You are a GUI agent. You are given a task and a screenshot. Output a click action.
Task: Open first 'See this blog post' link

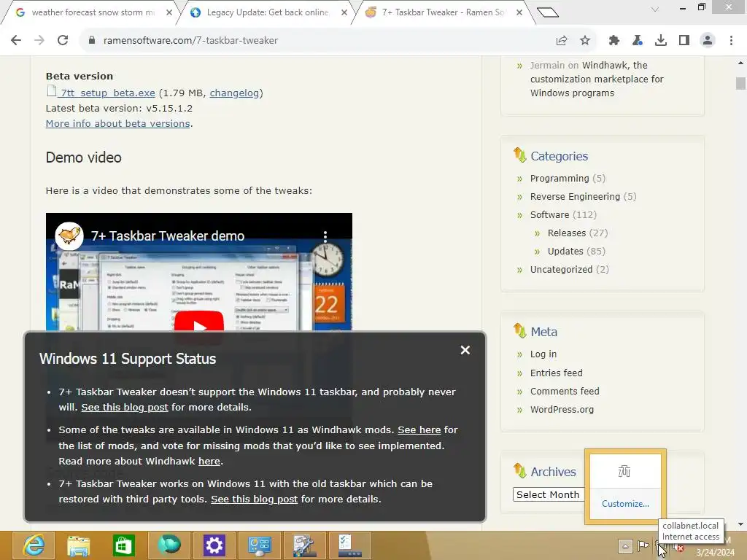(x=124, y=407)
